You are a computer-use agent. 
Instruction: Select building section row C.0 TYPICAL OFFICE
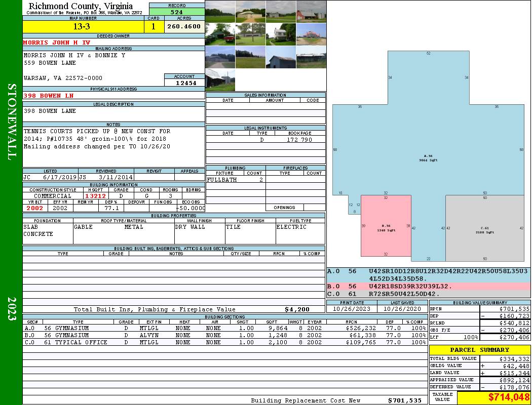(x=225, y=342)
